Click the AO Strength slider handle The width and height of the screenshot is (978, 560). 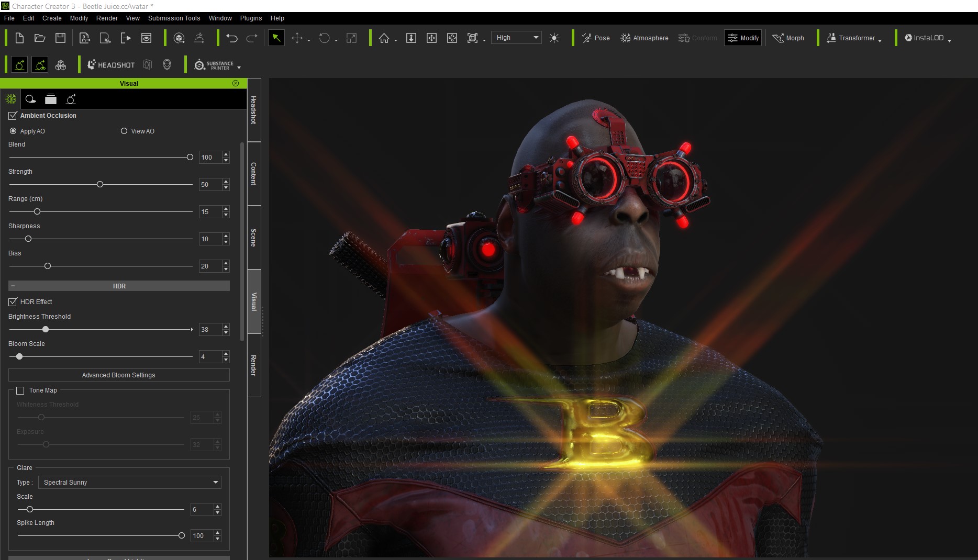click(100, 184)
